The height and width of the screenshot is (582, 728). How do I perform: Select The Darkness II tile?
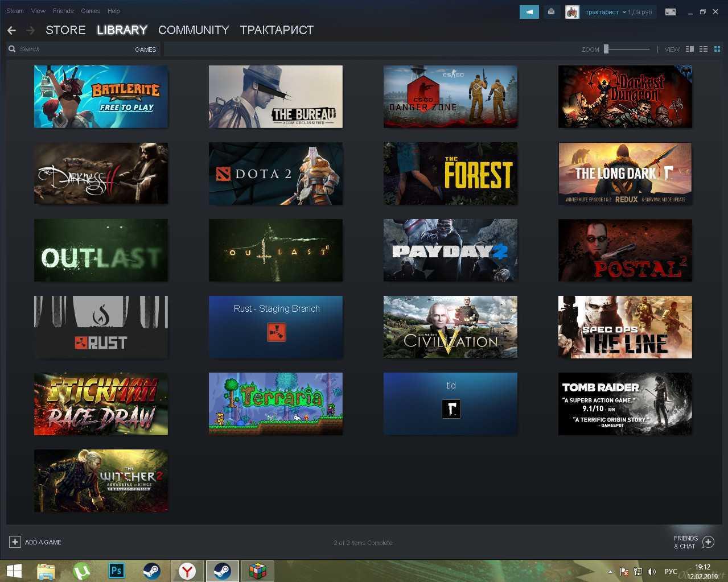coord(101,174)
